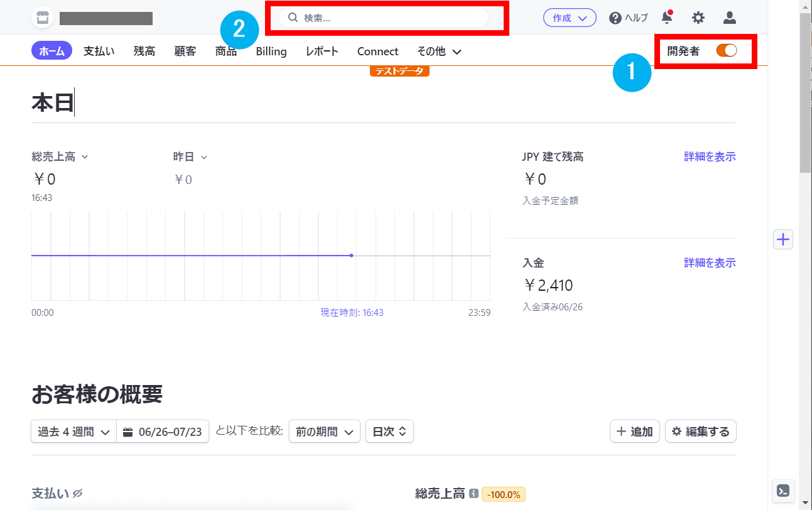This screenshot has width=812, height=510.
Task: Switch to the 残高 tab
Action: tap(144, 52)
